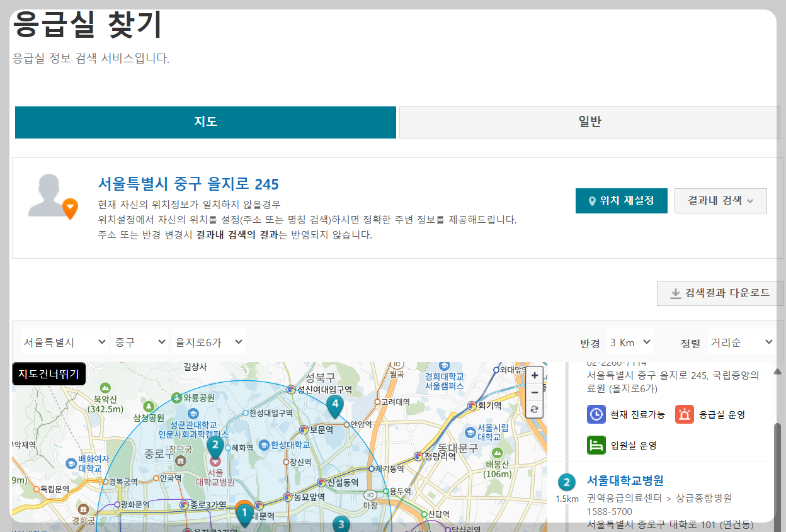
Task: Select map marker number 1
Action: coord(244,515)
